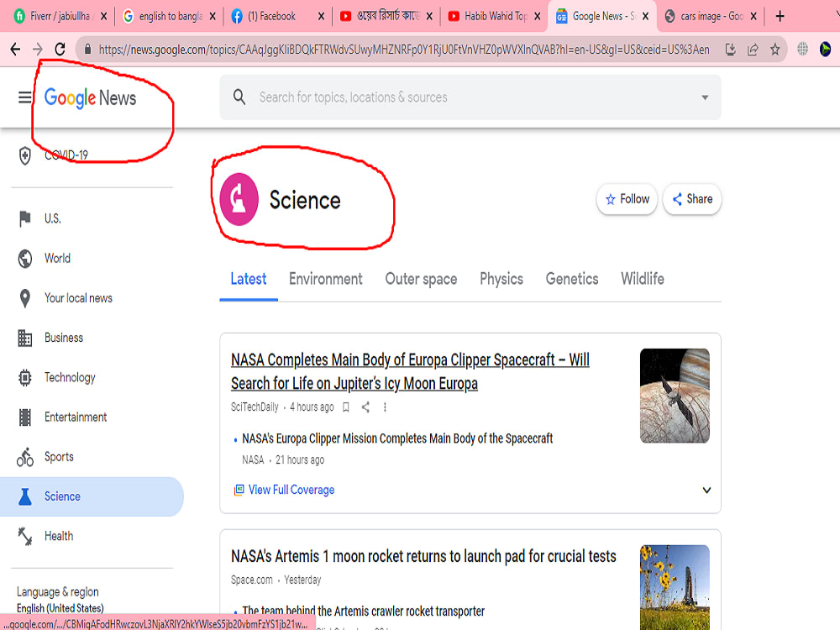Switch to the Physics tab

[501, 279]
